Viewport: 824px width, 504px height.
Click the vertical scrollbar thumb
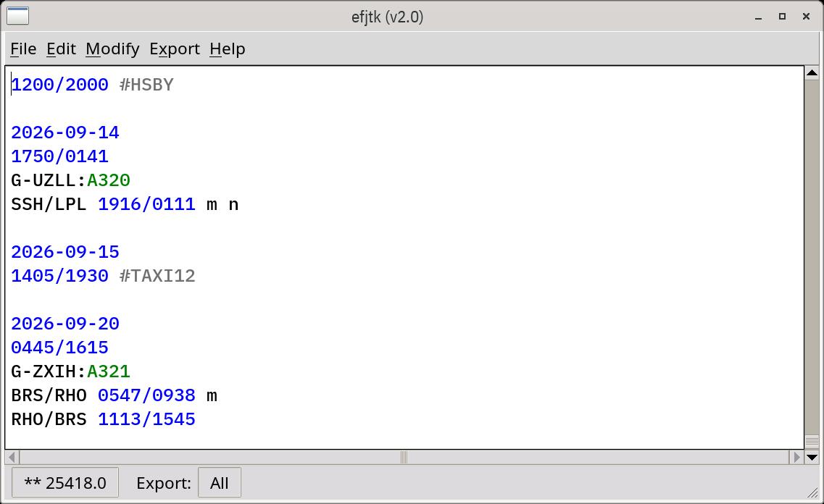[x=812, y=442]
